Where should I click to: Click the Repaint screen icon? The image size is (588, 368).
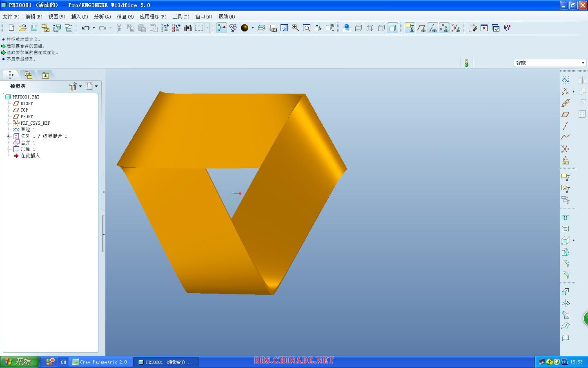284,28
